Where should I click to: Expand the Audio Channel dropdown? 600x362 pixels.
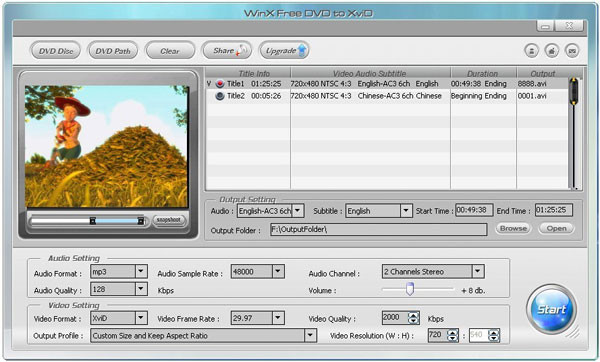tap(478, 271)
